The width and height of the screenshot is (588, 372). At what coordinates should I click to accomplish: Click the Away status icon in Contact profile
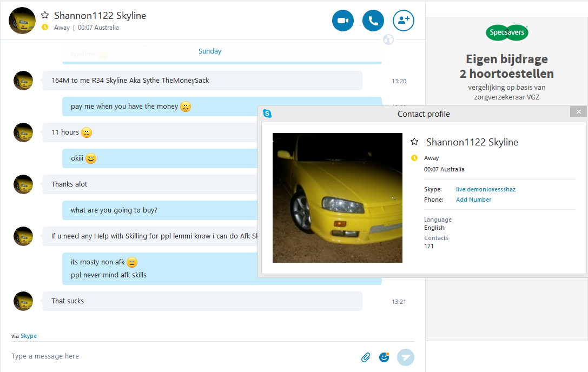(x=414, y=158)
